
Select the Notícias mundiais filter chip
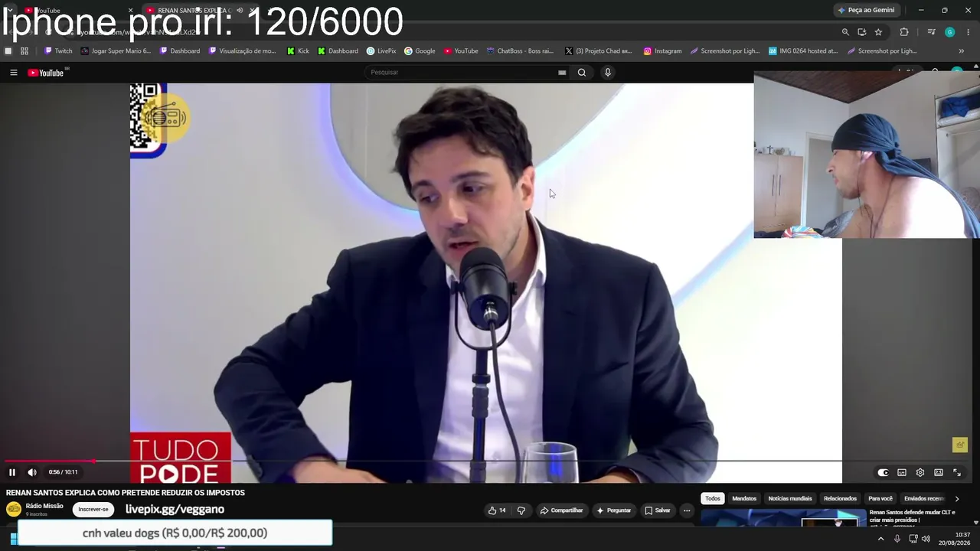point(790,499)
